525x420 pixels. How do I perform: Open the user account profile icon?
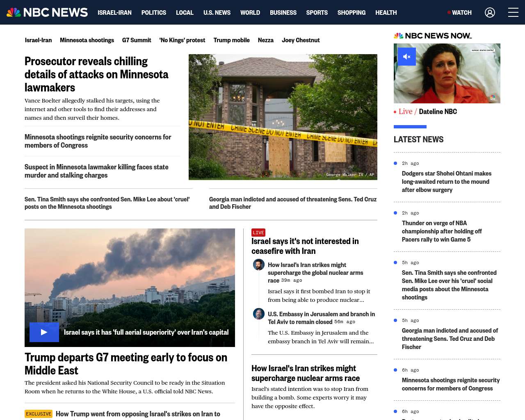pos(490,12)
